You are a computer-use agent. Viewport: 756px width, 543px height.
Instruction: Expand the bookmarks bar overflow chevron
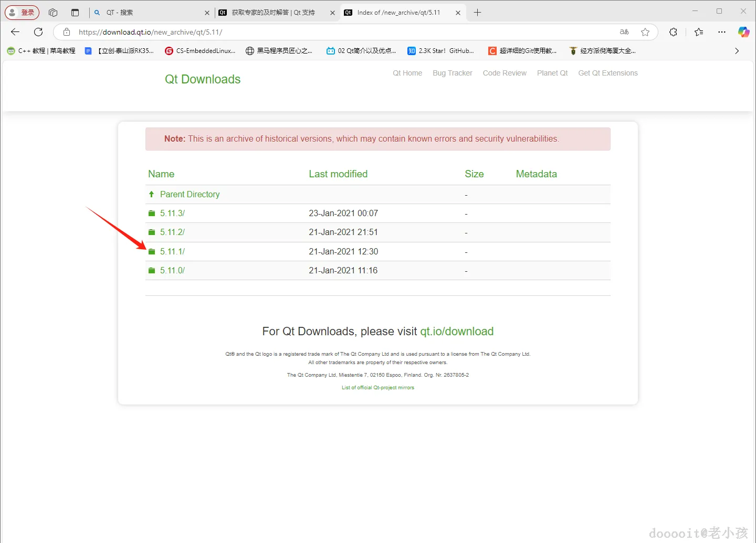[737, 51]
